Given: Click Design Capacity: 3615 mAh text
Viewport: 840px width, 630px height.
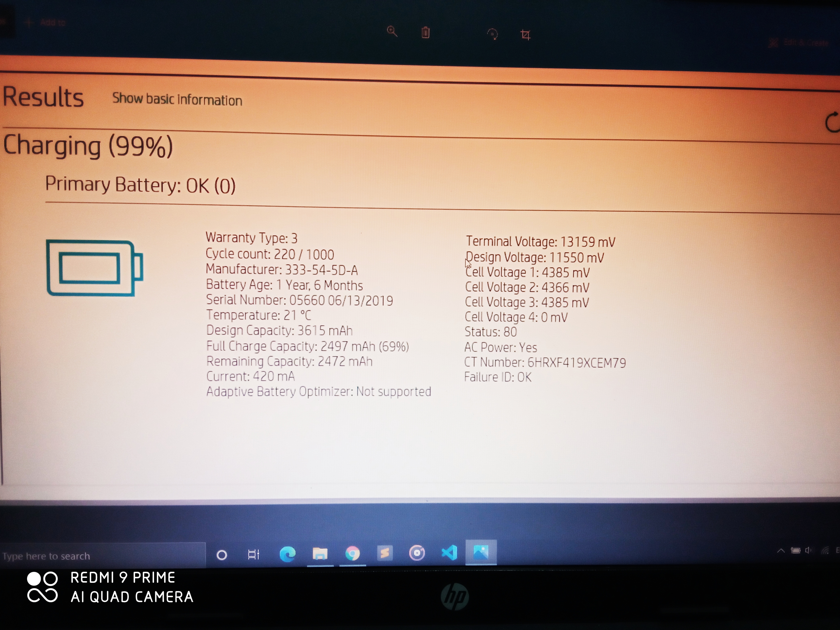Looking at the screenshot, I should pos(279,330).
